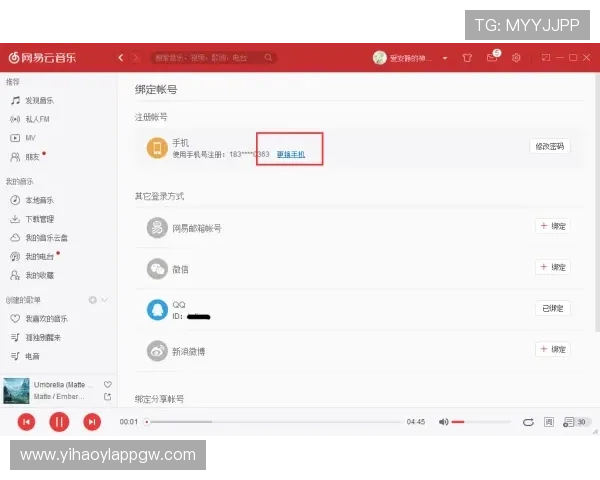This screenshot has height=480, width=600.
Task: Share the current song icon
Action: pos(108,397)
